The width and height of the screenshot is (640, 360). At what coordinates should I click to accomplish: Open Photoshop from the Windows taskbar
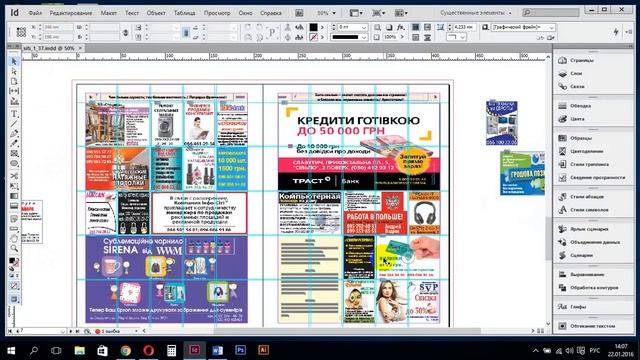[x=240, y=350]
